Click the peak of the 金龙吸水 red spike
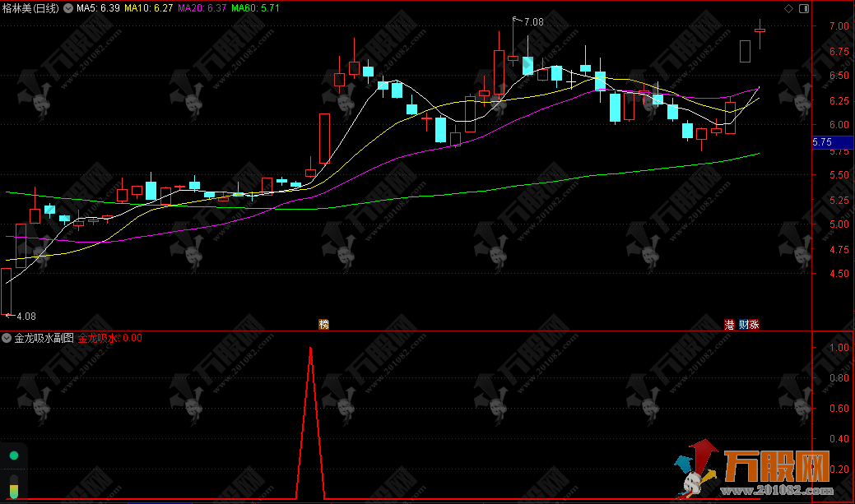The height and width of the screenshot is (504, 855). point(310,348)
